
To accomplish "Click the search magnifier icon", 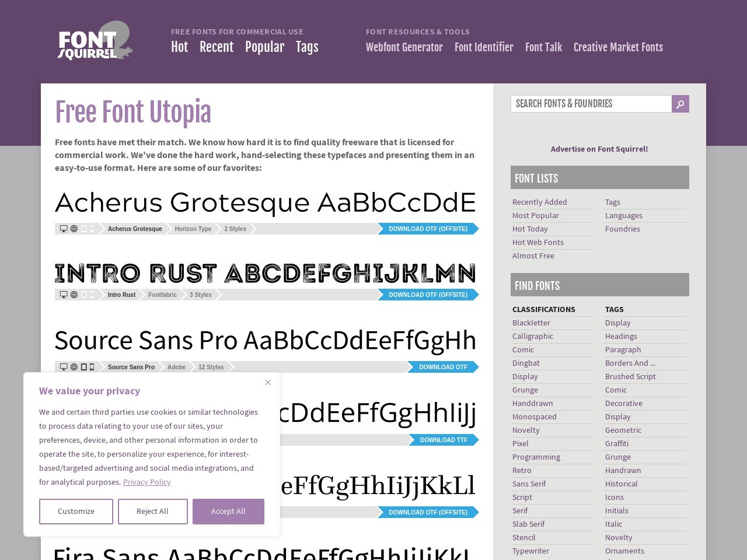I will pyautogui.click(x=680, y=104).
